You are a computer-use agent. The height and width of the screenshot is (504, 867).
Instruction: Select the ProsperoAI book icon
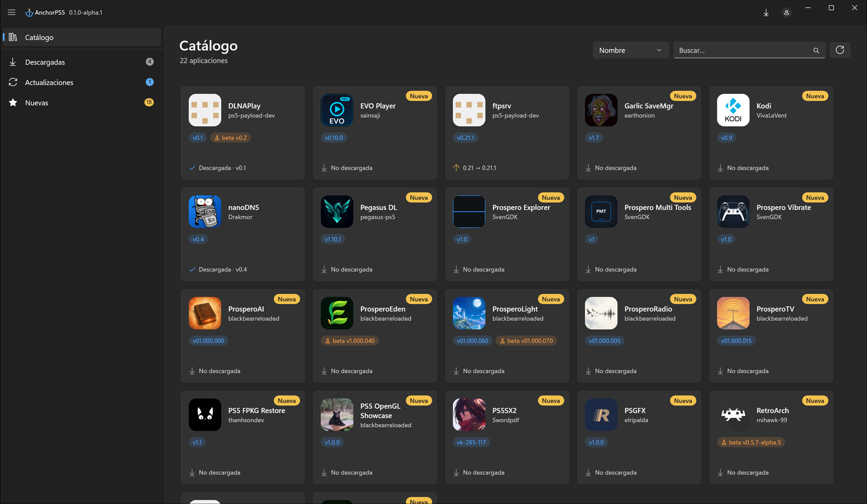coord(205,313)
